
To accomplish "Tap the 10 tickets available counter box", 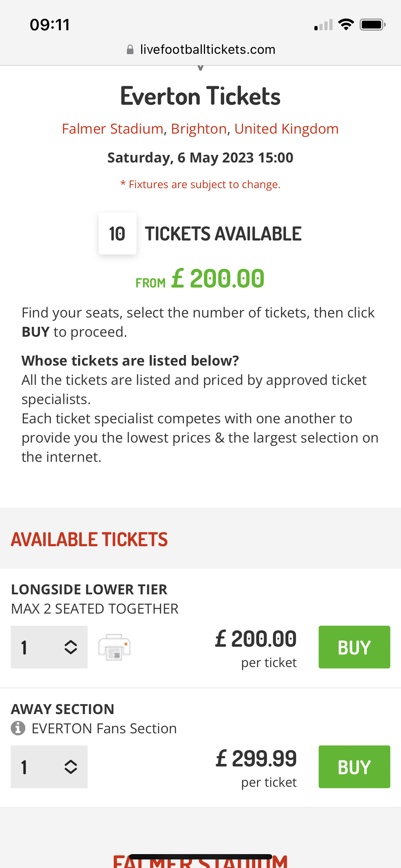I will [118, 234].
